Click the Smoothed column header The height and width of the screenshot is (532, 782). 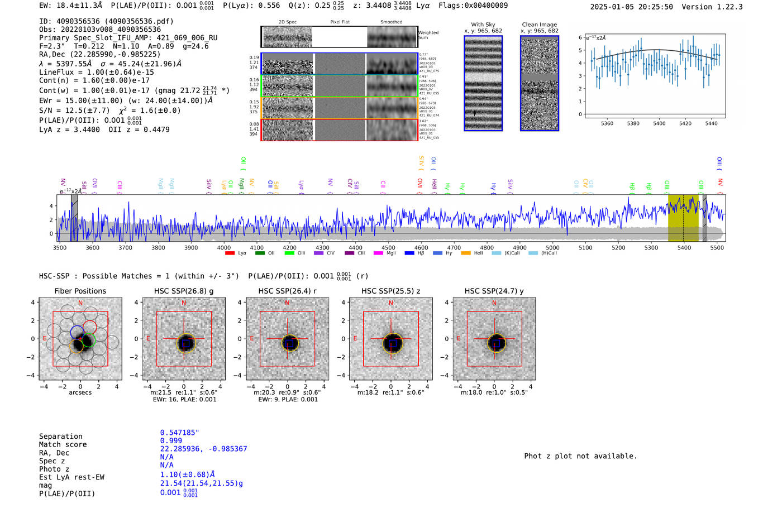click(392, 22)
